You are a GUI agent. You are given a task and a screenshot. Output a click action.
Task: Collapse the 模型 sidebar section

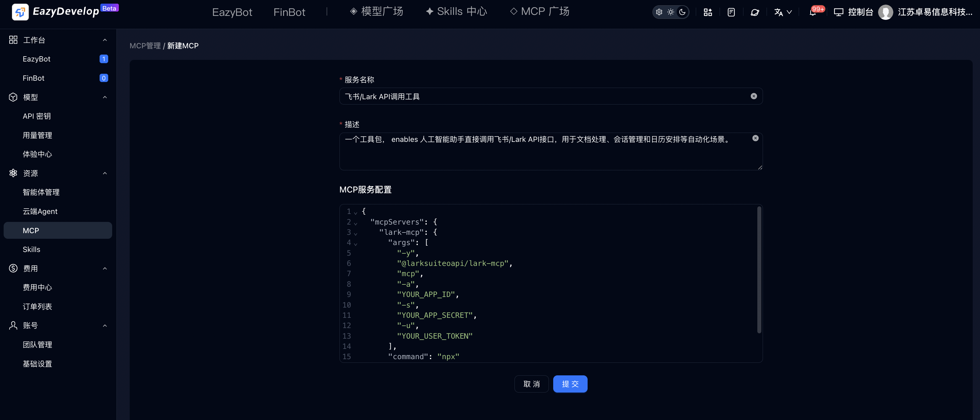pyautogui.click(x=105, y=97)
